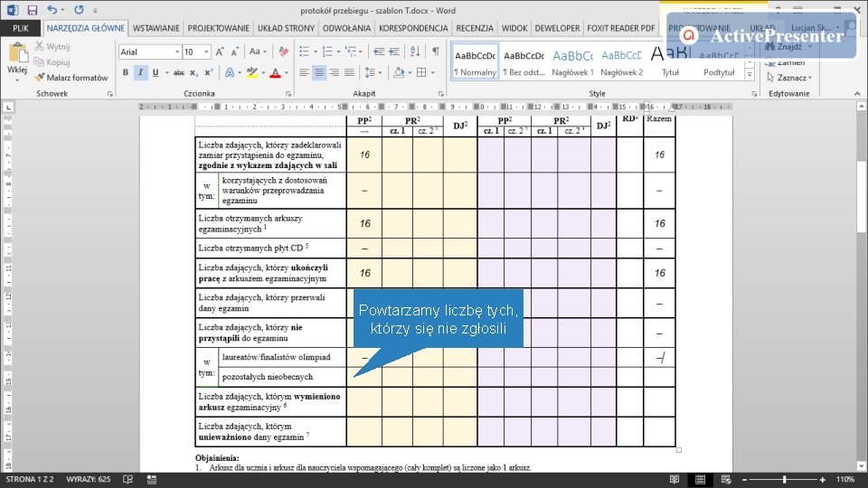Switch to the UKŁAD STRONY tab
Viewport: 868px width, 488px height.
click(x=287, y=28)
